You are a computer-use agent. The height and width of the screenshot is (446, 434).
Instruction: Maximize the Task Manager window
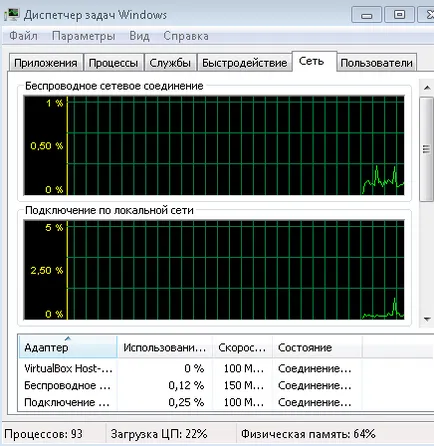[399, 15]
